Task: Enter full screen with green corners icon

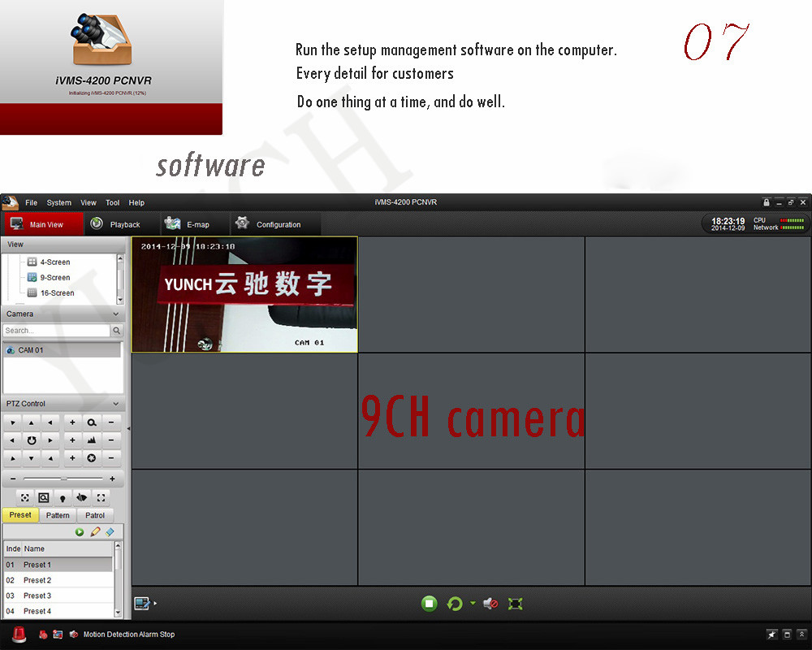Action: pos(515,604)
